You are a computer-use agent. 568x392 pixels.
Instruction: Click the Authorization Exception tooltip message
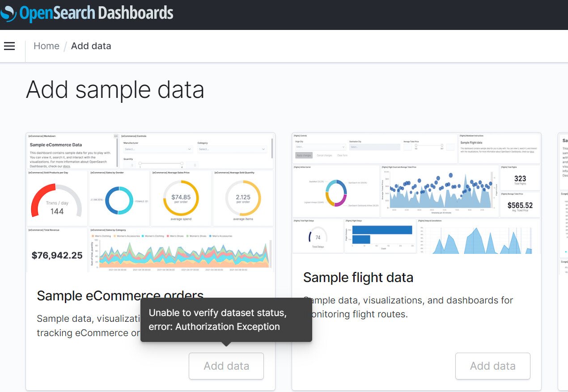pos(226,320)
